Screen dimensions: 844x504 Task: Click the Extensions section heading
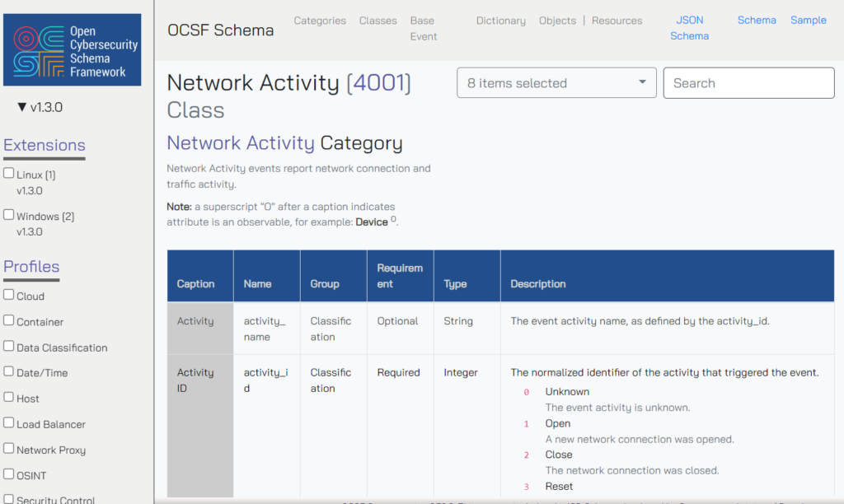click(45, 146)
